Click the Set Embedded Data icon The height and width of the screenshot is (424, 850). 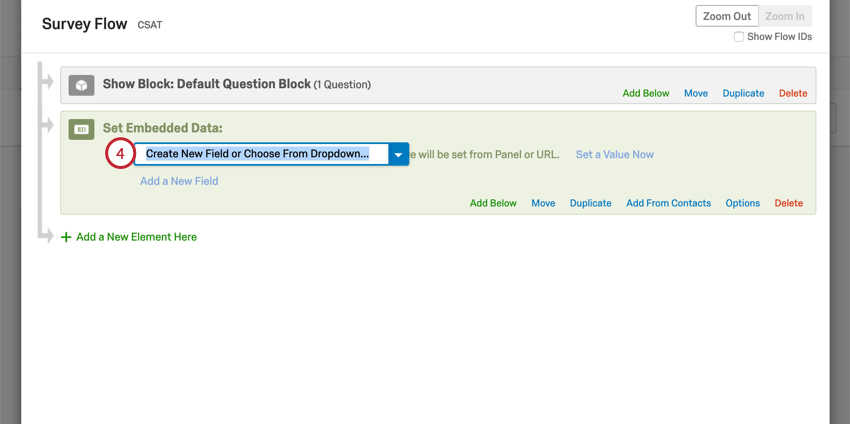point(82,129)
